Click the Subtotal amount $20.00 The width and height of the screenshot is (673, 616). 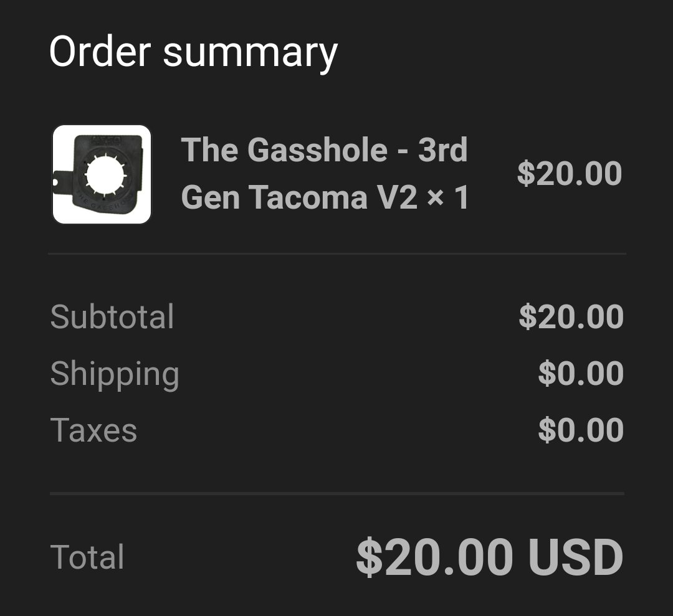571,316
